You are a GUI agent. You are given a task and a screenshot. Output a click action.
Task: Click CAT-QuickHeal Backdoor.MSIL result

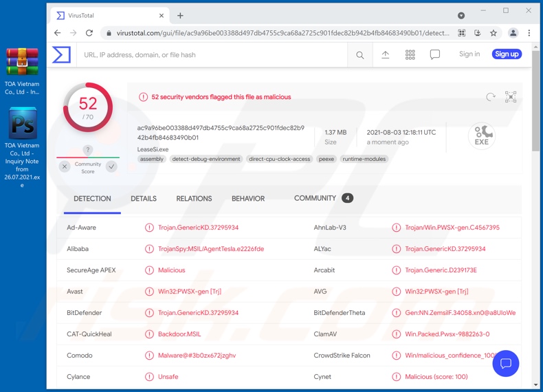tap(179, 334)
